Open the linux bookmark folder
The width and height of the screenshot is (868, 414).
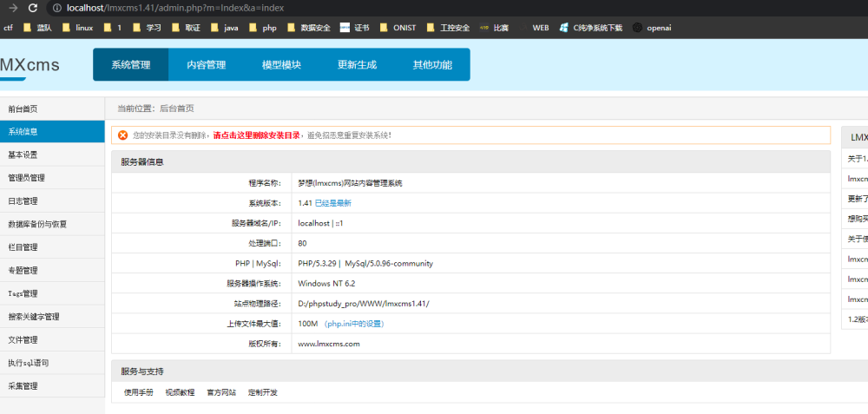point(77,28)
